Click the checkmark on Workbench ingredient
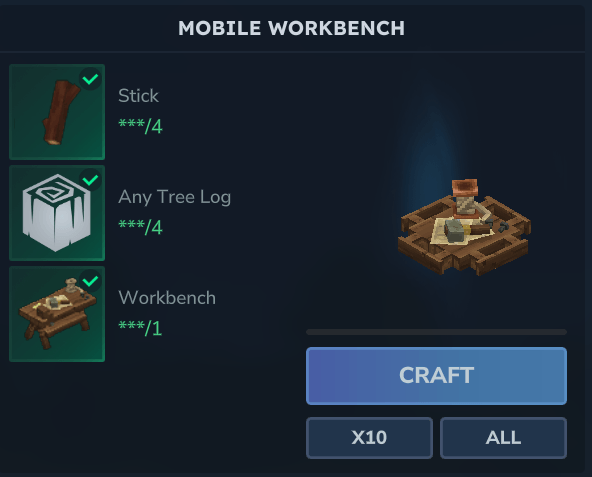The height and width of the screenshot is (477, 592). tap(90, 281)
